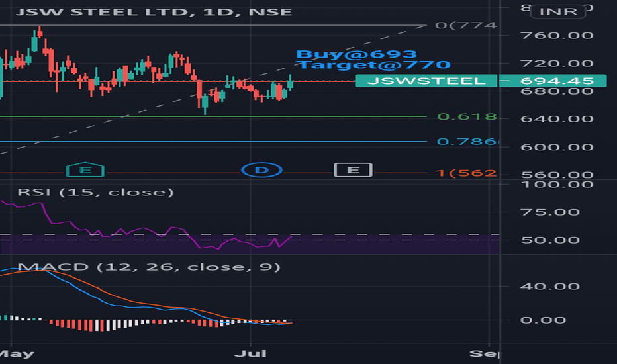Screen dimensions: 617x364
Task: Click the blue D dividend marker
Action: click(x=261, y=170)
